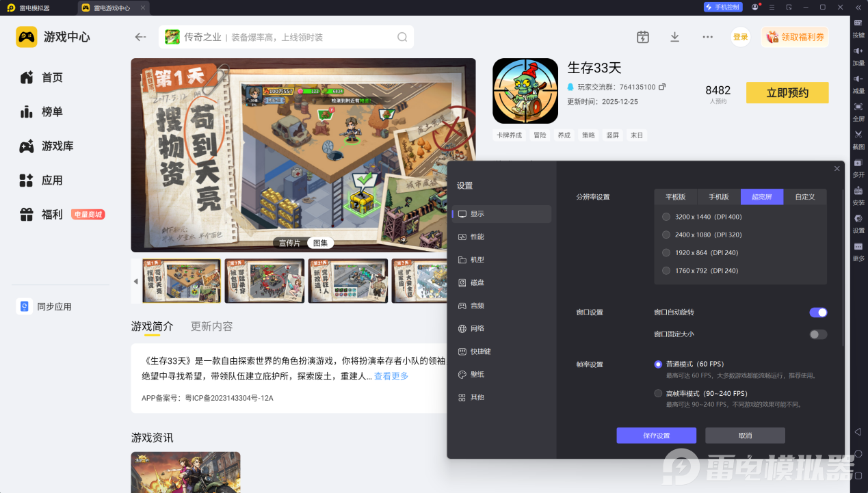Click the 登录 login button
The width and height of the screenshot is (868, 493).
pos(740,37)
